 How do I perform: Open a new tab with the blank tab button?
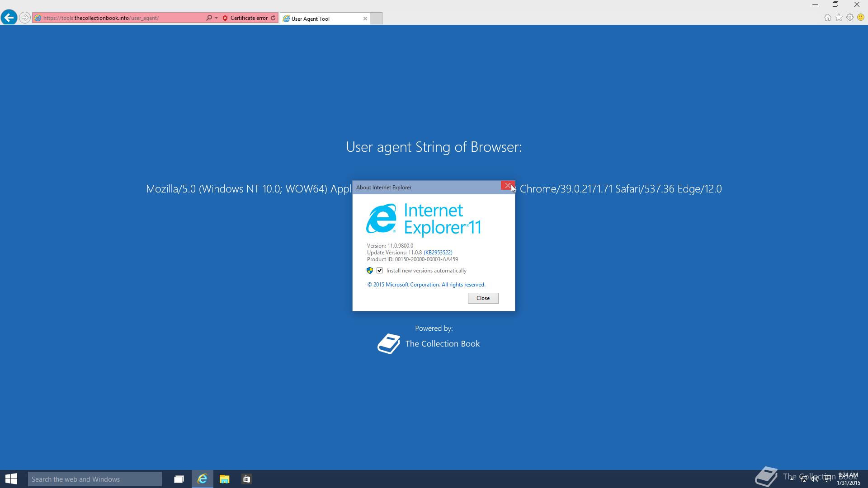click(x=376, y=19)
